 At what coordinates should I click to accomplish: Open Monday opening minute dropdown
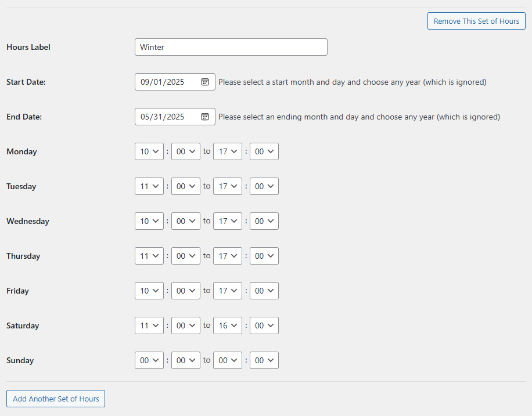tap(186, 151)
